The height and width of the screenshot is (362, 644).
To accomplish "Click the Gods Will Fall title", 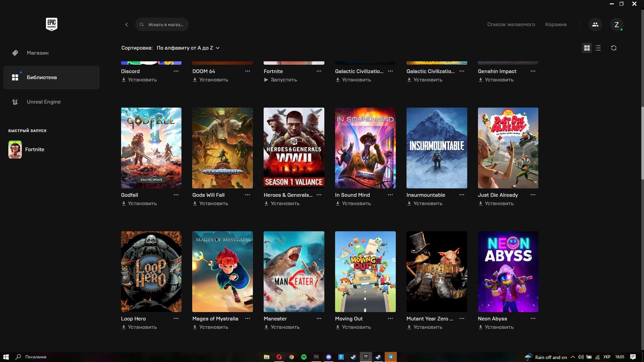I will [208, 195].
